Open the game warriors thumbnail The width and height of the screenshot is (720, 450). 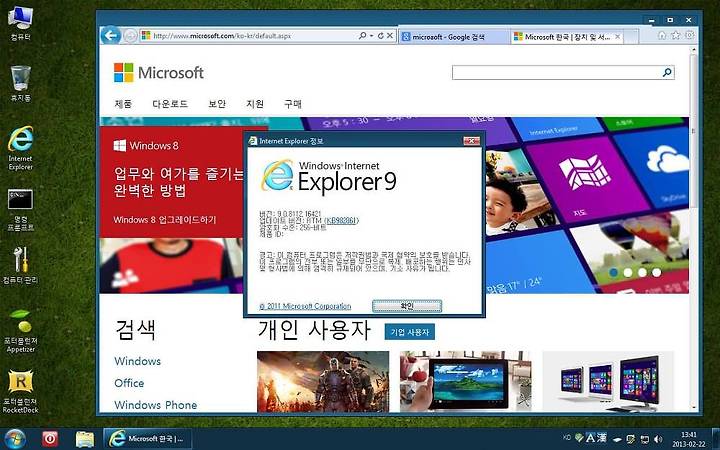323,381
